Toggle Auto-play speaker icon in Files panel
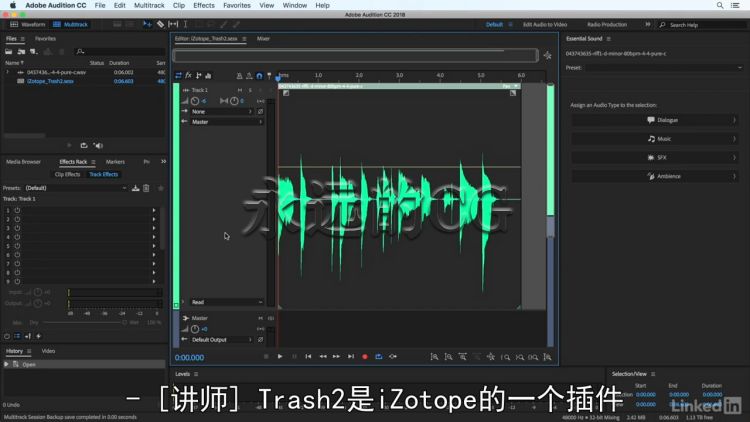The height and width of the screenshot is (422, 750). 98,145
